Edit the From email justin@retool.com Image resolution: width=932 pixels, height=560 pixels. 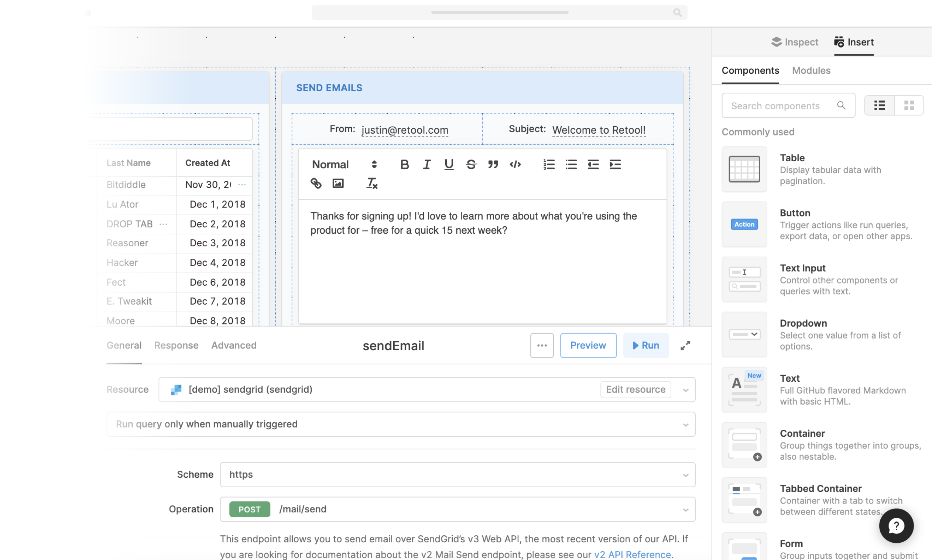coord(405,130)
